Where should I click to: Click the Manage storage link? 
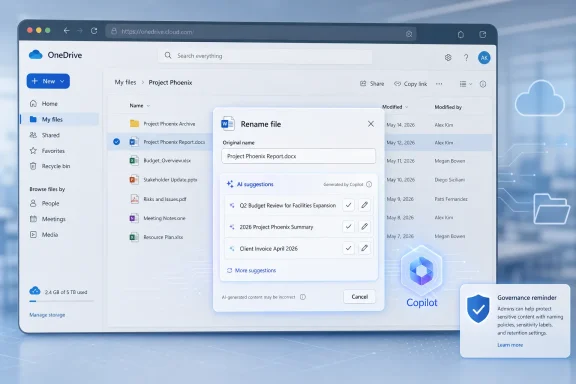click(47, 315)
